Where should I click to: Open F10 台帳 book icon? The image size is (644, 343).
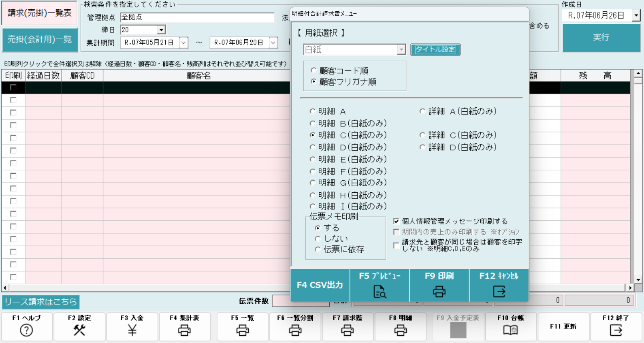(510, 330)
